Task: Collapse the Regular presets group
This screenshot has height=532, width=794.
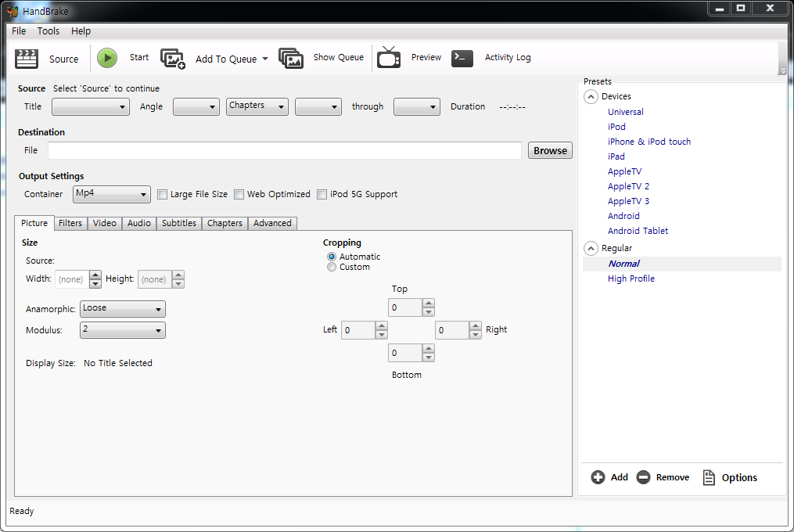Action: [591, 248]
